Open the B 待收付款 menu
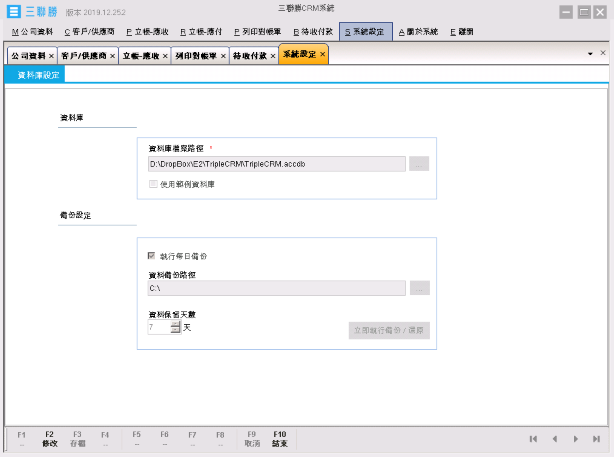 (313, 32)
